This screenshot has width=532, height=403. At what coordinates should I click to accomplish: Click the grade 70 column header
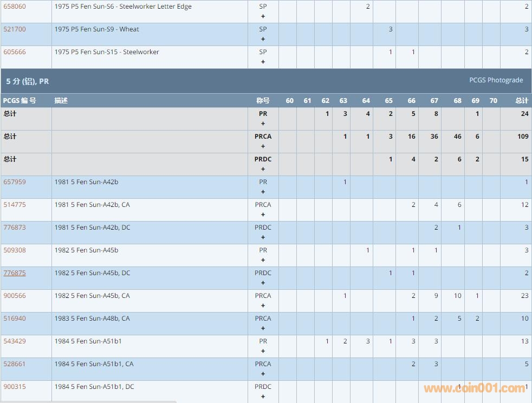coord(493,101)
